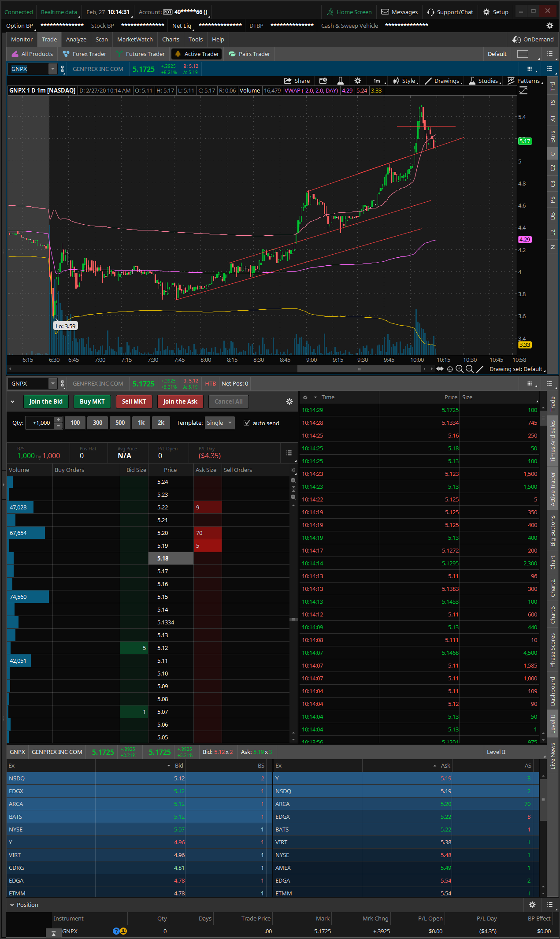Viewport: 560px width, 939px height.
Task: Toggle the TS sidebar gadget
Action: (x=553, y=103)
